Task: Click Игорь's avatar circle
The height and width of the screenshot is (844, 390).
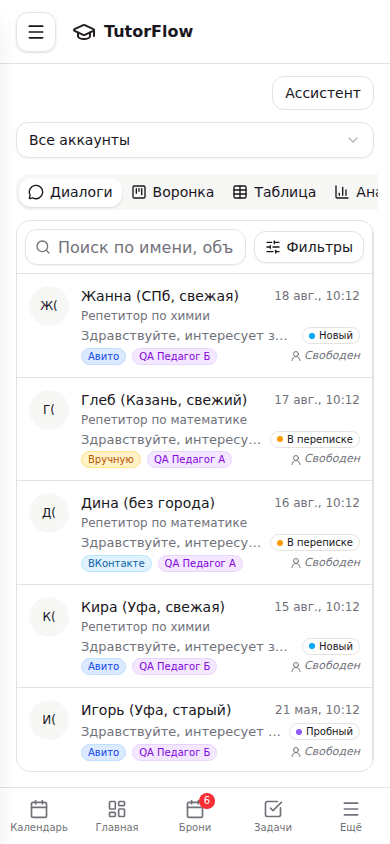Action: point(49,720)
